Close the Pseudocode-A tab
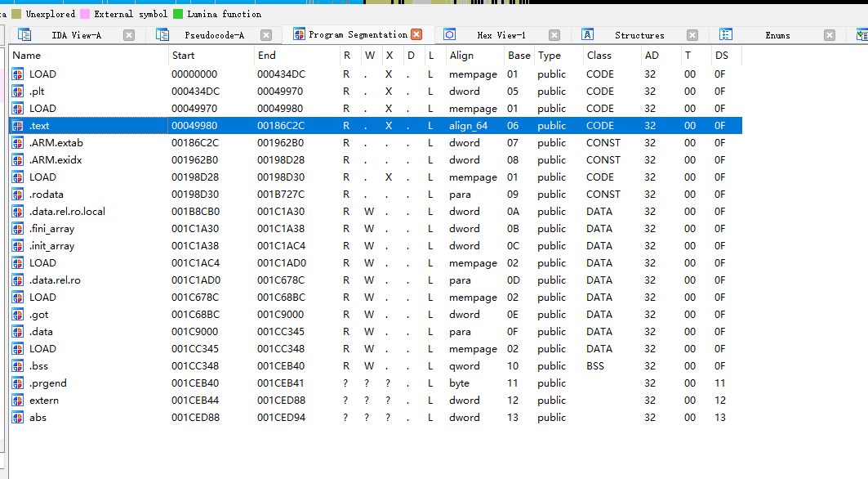Image resolution: width=868 pixels, height=479 pixels. pos(266,35)
